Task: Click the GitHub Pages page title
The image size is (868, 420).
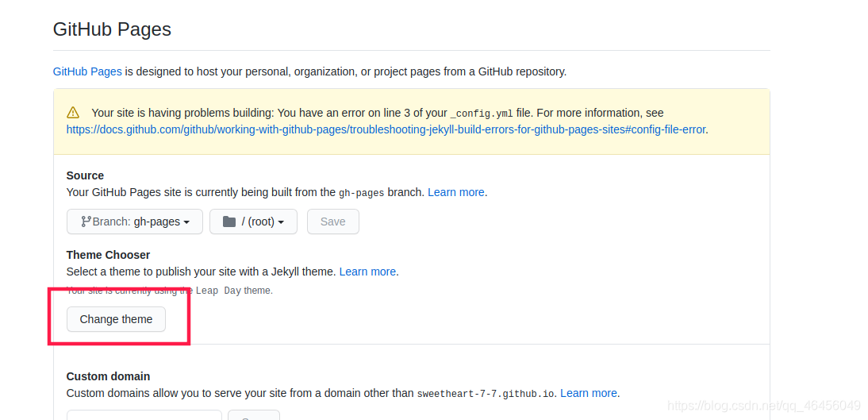Action: click(x=113, y=29)
